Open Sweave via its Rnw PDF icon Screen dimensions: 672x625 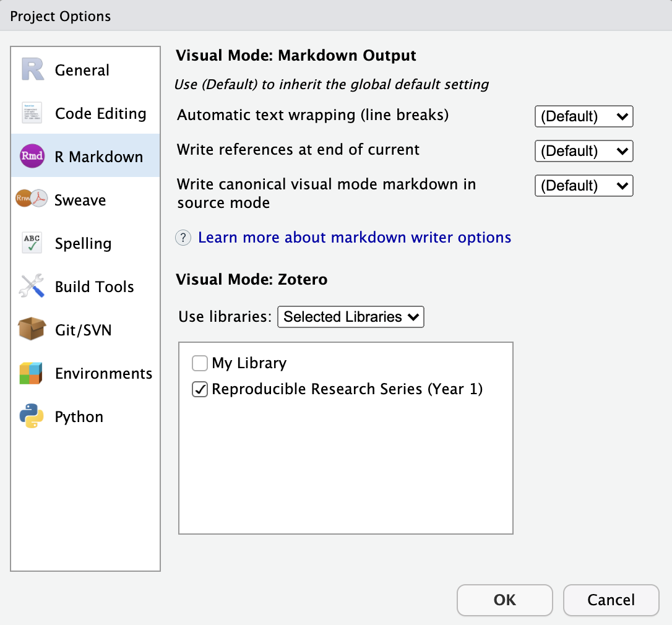(32, 199)
